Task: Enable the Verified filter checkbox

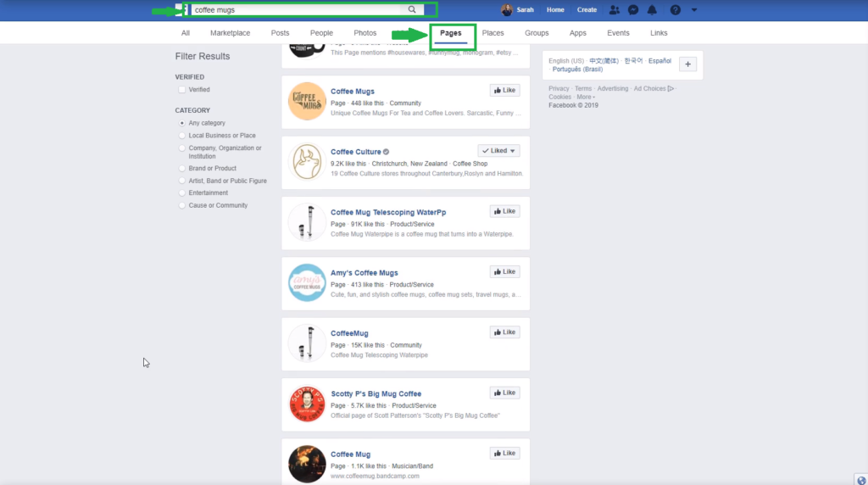Action: click(x=182, y=90)
